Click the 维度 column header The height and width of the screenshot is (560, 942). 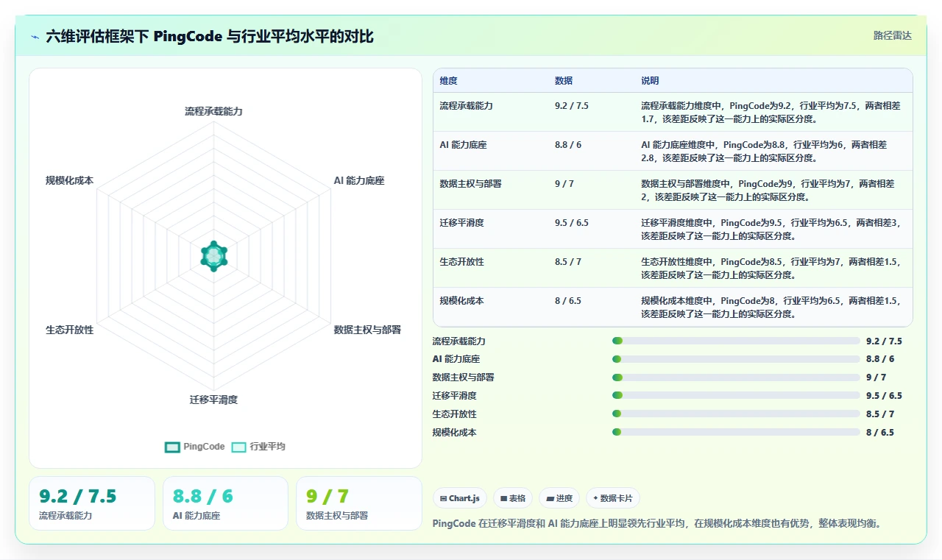coord(448,81)
